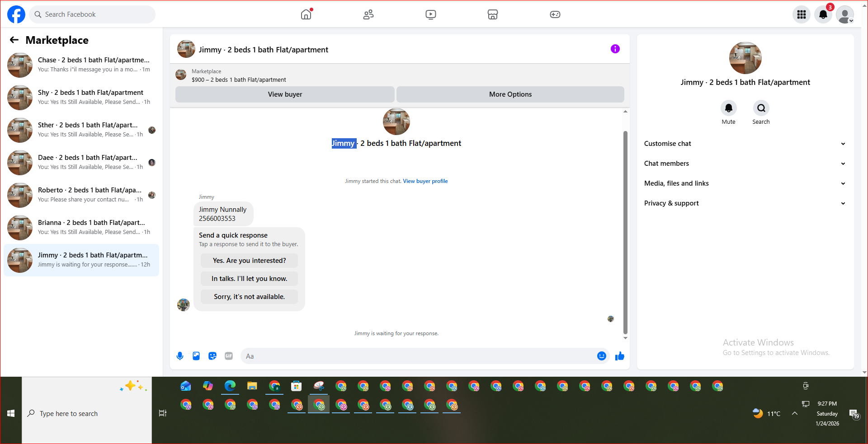Open the Sther conversation
Image resolution: width=868 pixels, height=444 pixels.
point(81,130)
